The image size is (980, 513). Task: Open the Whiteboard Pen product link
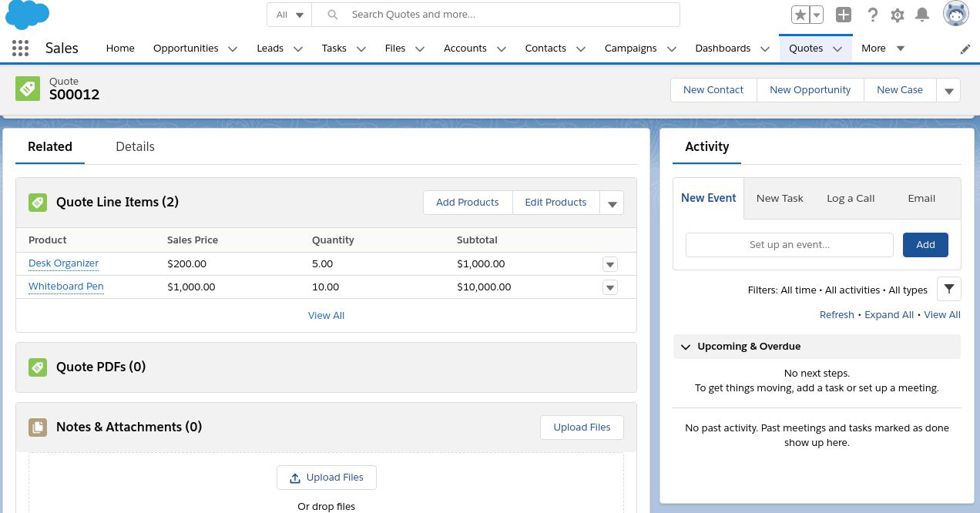pos(66,287)
